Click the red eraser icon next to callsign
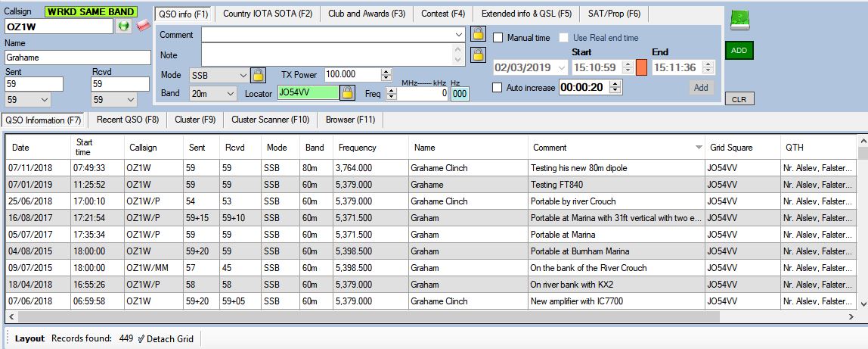Screen dimensions: 868x349 pyautogui.click(x=144, y=25)
